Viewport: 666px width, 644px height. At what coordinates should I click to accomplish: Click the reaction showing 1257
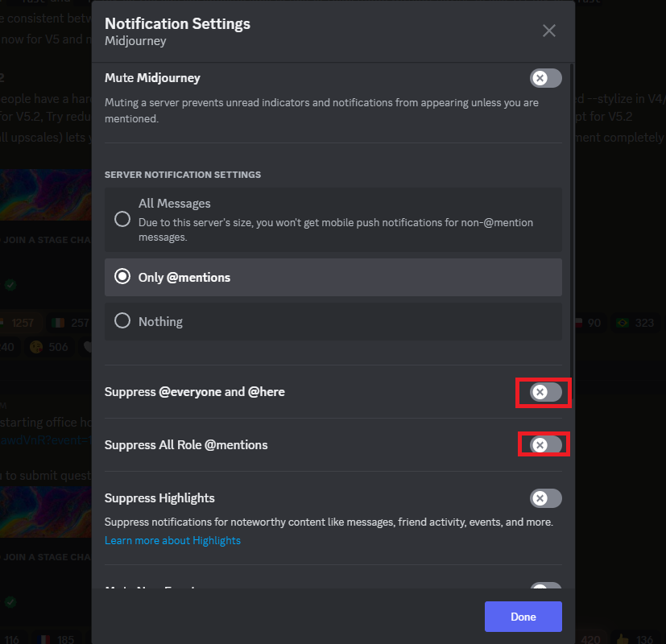[x=18, y=323]
